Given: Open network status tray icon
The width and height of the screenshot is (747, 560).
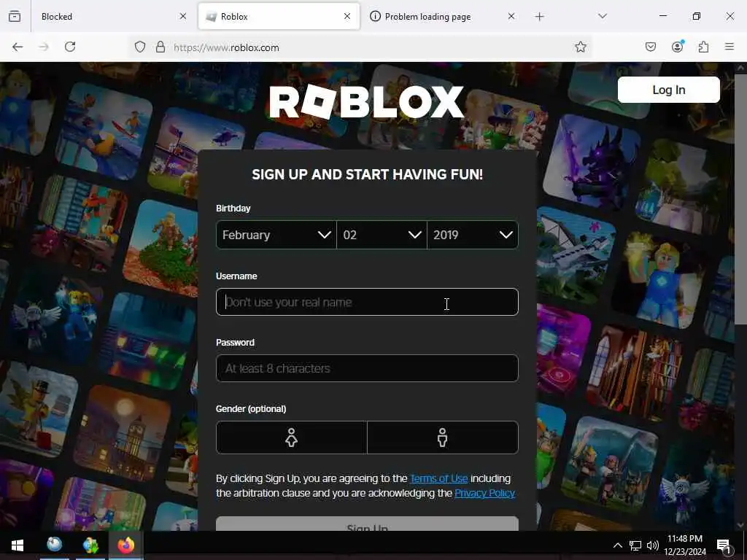Looking at the screenshot, I should pyautogui.click(x=635, y=545).
